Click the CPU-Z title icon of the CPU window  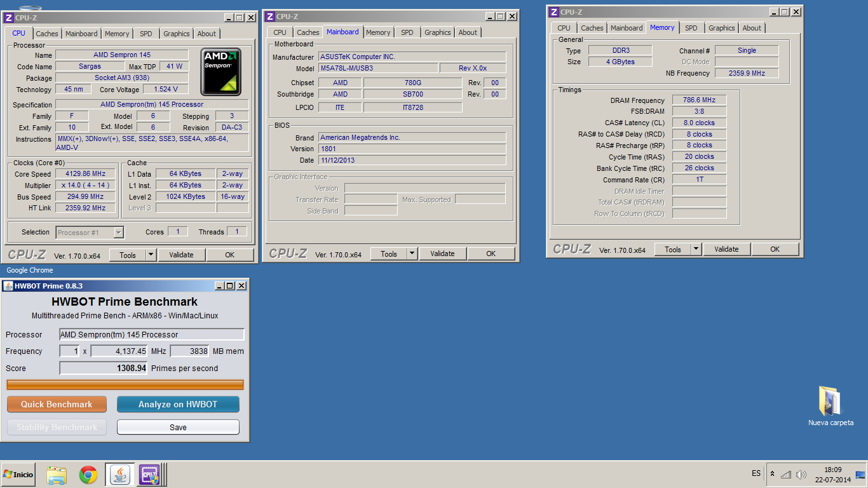point(9,18)
